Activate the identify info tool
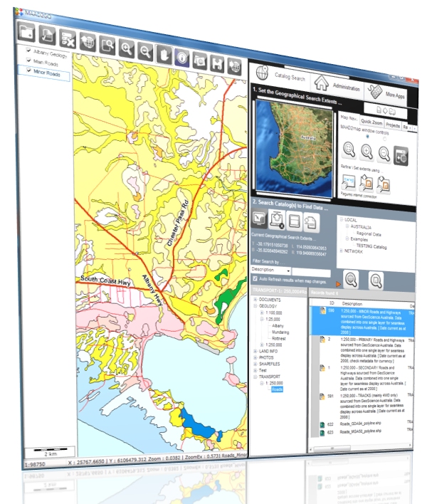 182,58
